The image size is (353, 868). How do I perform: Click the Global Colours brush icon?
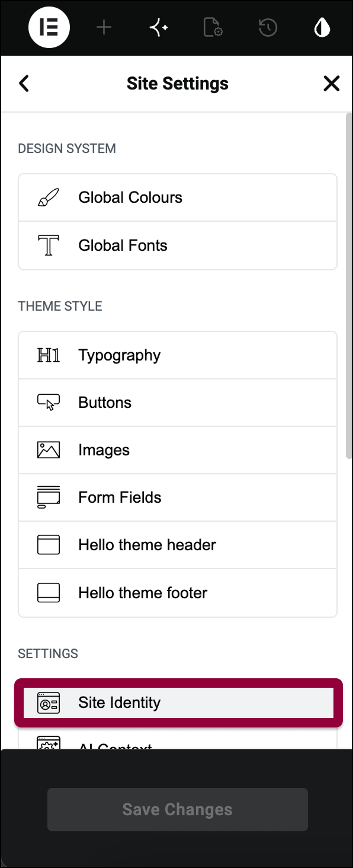click(x=49, y=197)
